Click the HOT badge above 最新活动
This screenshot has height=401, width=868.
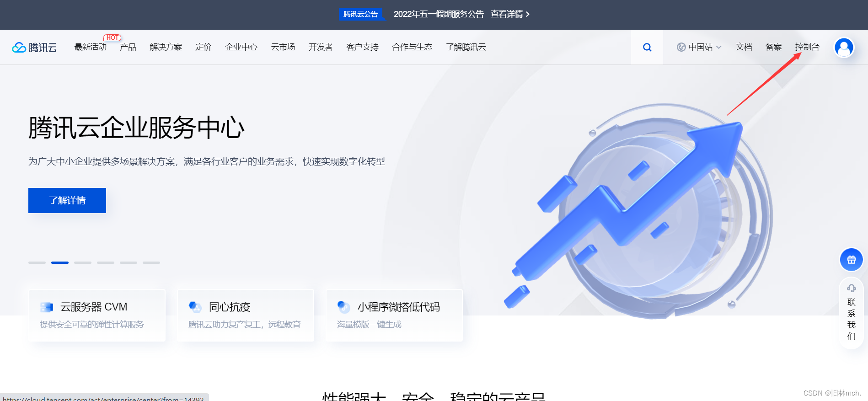tap(112, 37)
